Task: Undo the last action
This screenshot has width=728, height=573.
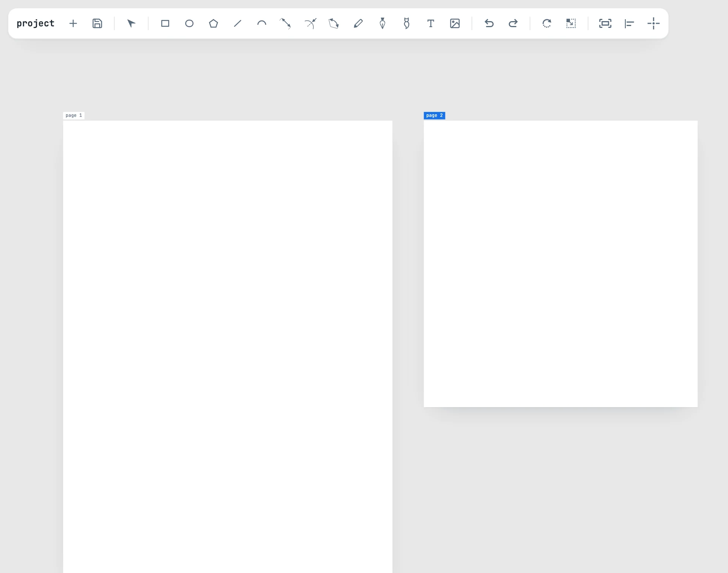Action: point(489,23)
